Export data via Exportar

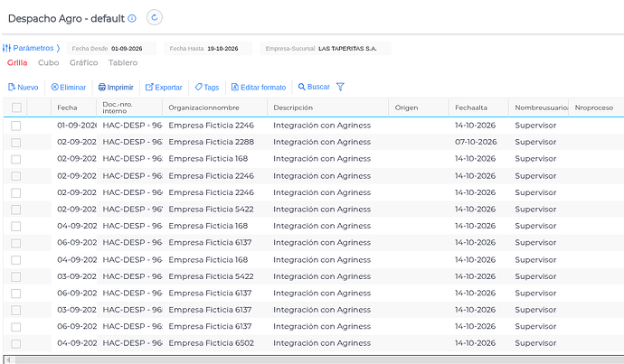pos(164,87)
